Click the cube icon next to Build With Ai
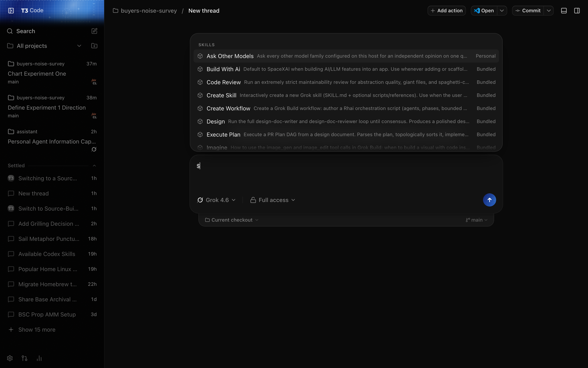The width and height of the screenshot is (588, 368). pyautogui.click(x=200, y=69)
